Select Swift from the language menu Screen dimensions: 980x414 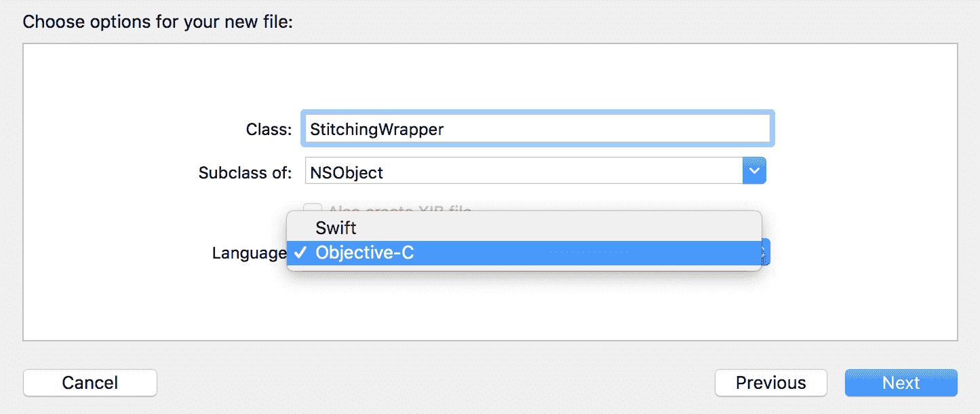click(x=336, y=228)
